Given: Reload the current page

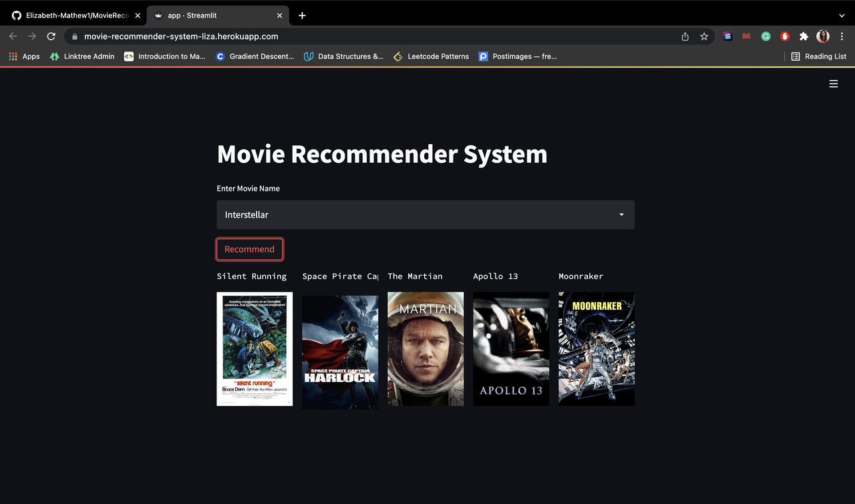Looking at the screenshot, I should coord(51,36).
